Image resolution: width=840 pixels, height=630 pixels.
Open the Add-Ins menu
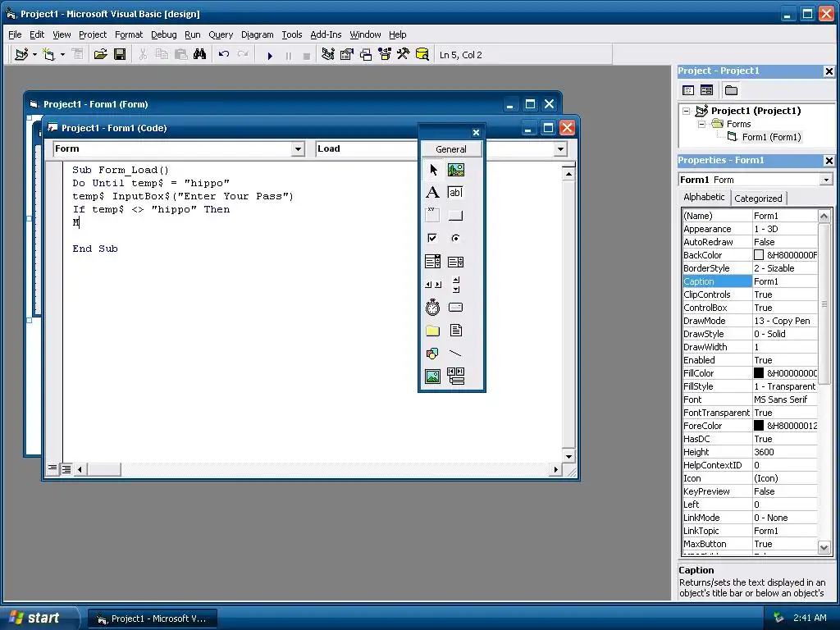[x=326, y=34]
